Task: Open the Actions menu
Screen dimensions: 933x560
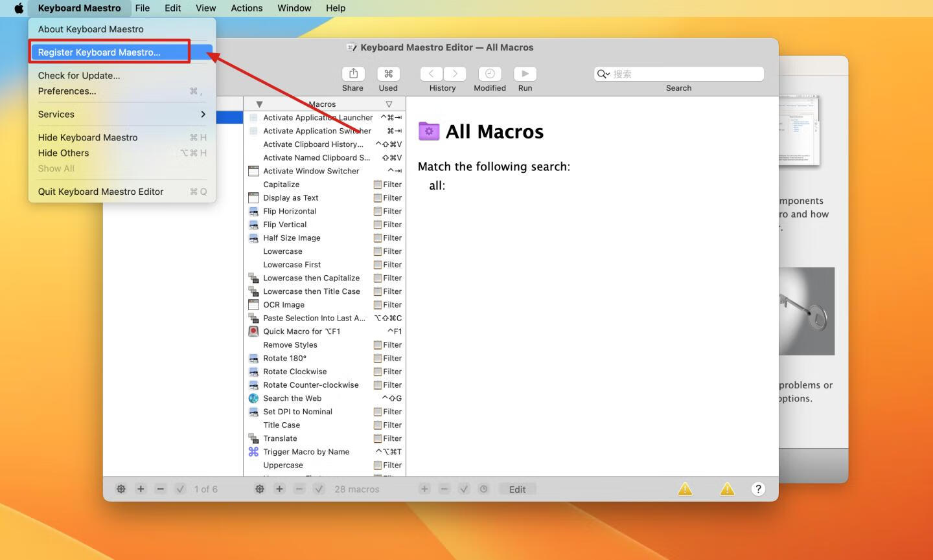Action: pos(247,8)
